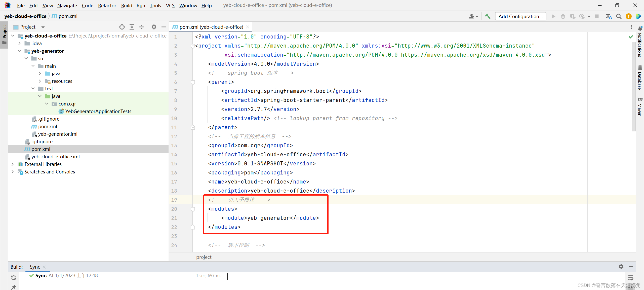Click the project breadcrumb below editor

(204, 257)
